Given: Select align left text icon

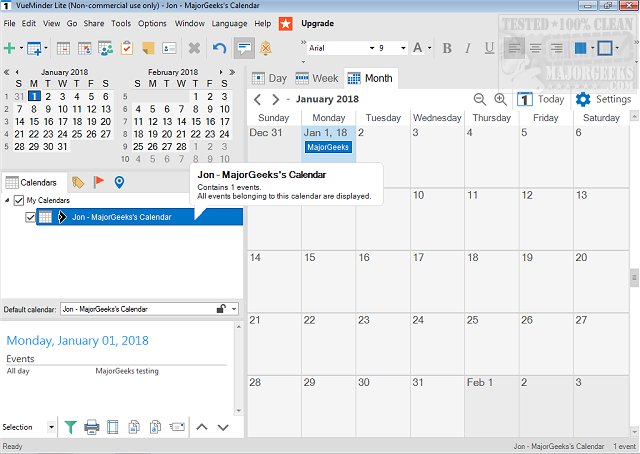Looking at the screenshot, I should (514, 48).
